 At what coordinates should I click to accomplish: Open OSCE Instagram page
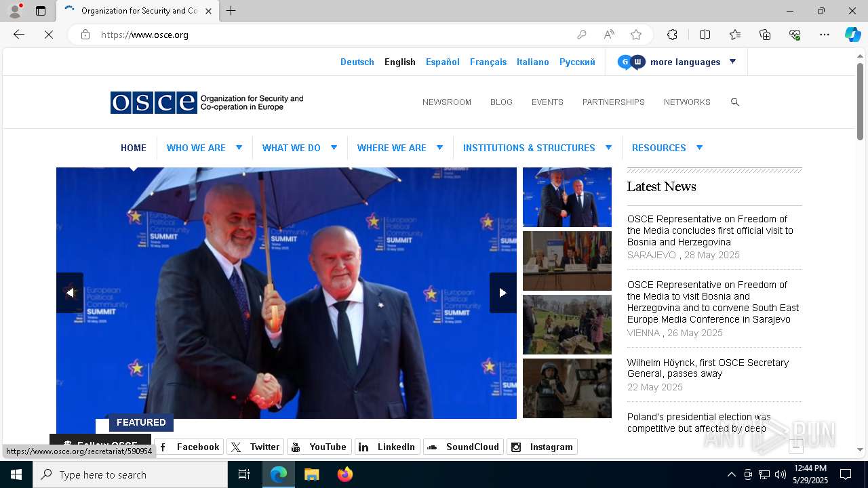(x=542, y=447)
